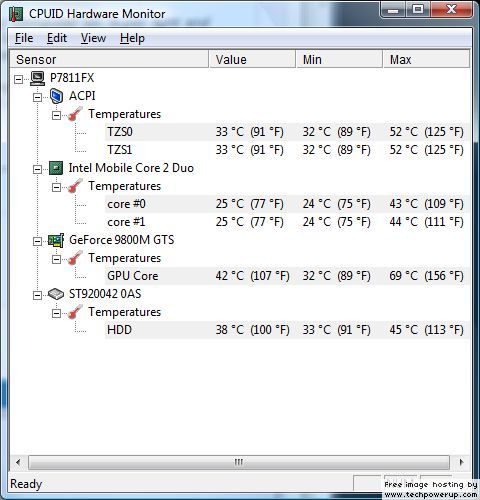Close the Hardware Monitor window
The width and height of the screenshot is (480, 500).
[x=451, y=10]
